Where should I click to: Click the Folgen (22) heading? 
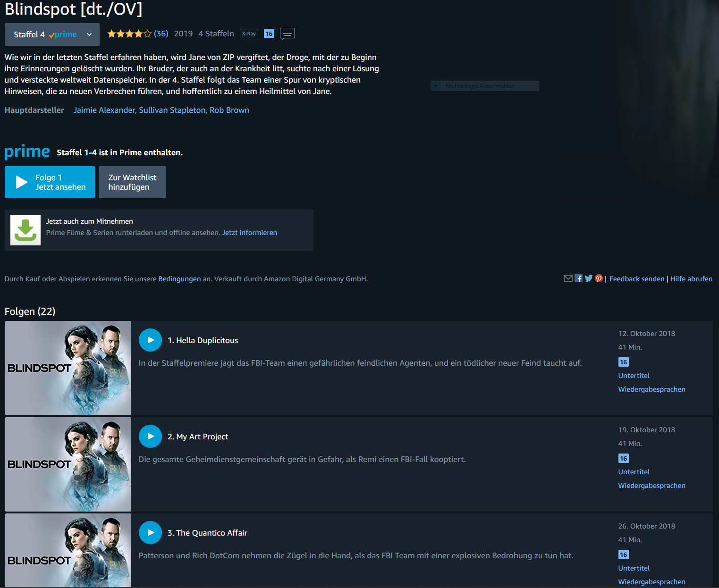30,311
